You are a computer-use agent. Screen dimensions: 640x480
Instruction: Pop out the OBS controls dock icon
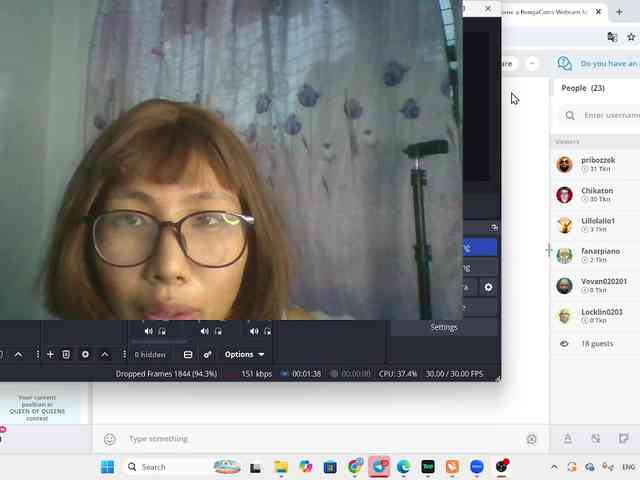[494, 228]
